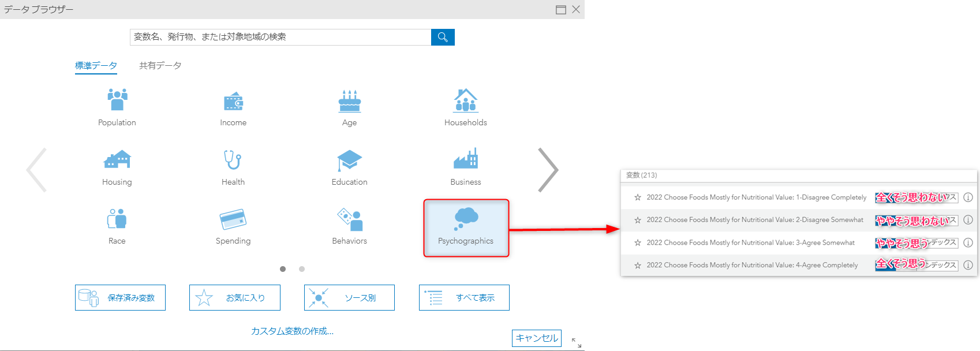Click the ソース別 button
This screenshot has width=980, height=351.
click(349, 297)
